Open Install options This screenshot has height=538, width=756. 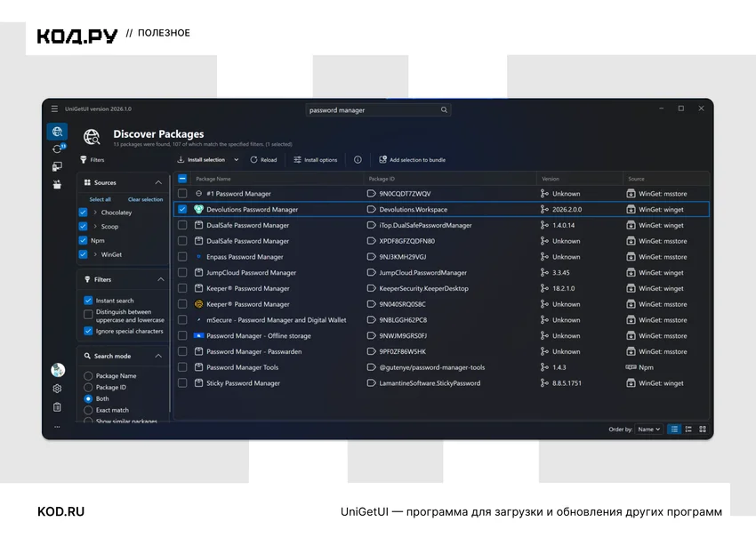pos(316,159)
